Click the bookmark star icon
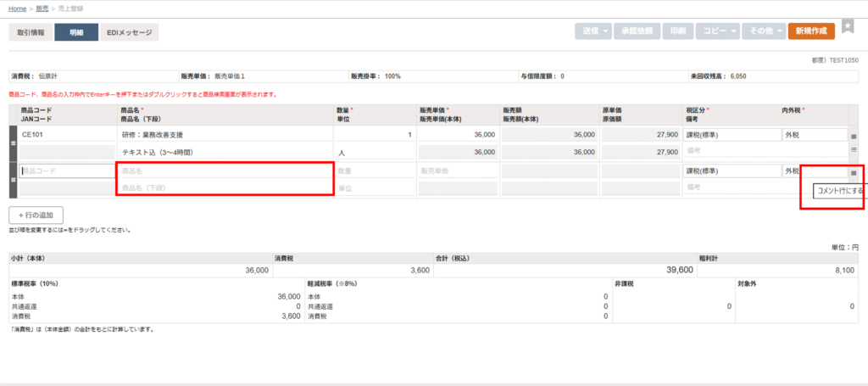868x386 pixels. click(849, 26)
